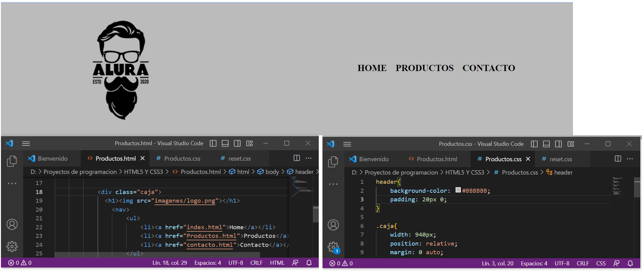Expand html breadcrumb in Productos.html window
Image resolution: width=644 pixels, height=274 pixels.
point(239,172)
